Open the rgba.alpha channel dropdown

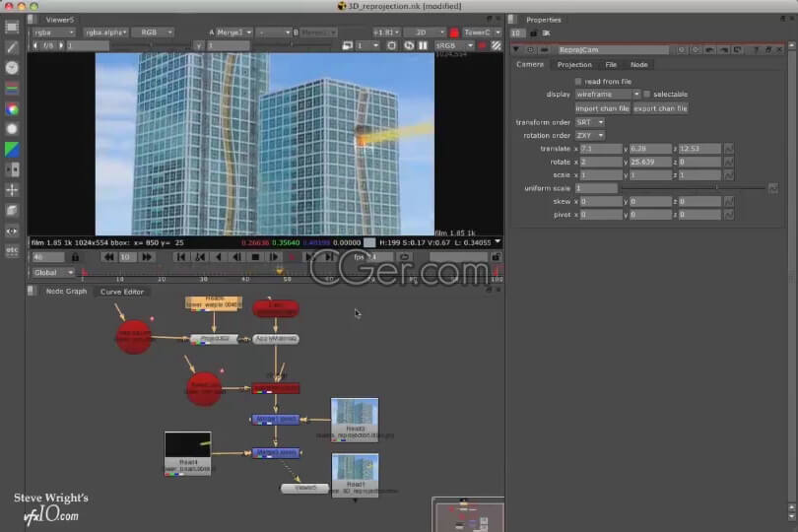point(105,33)
